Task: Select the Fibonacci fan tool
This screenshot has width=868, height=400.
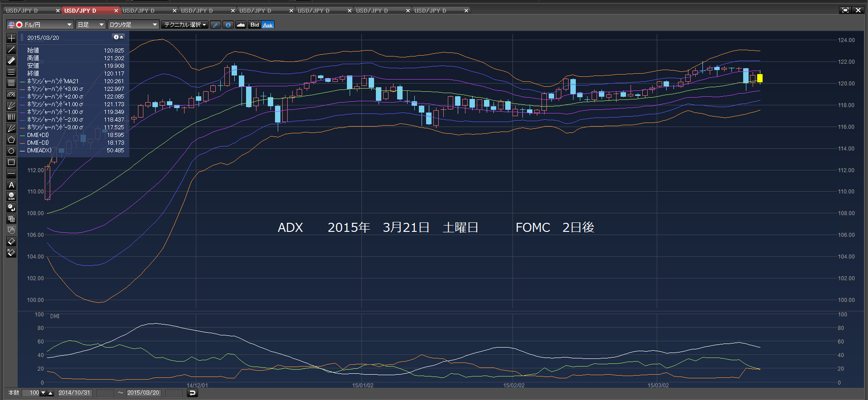Action: pos(11,106)
